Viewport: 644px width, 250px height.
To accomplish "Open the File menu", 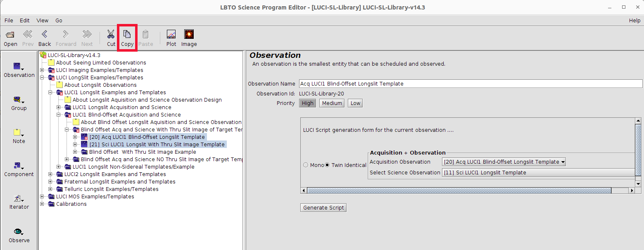I will pyautogui.click(x=9, y=20).
